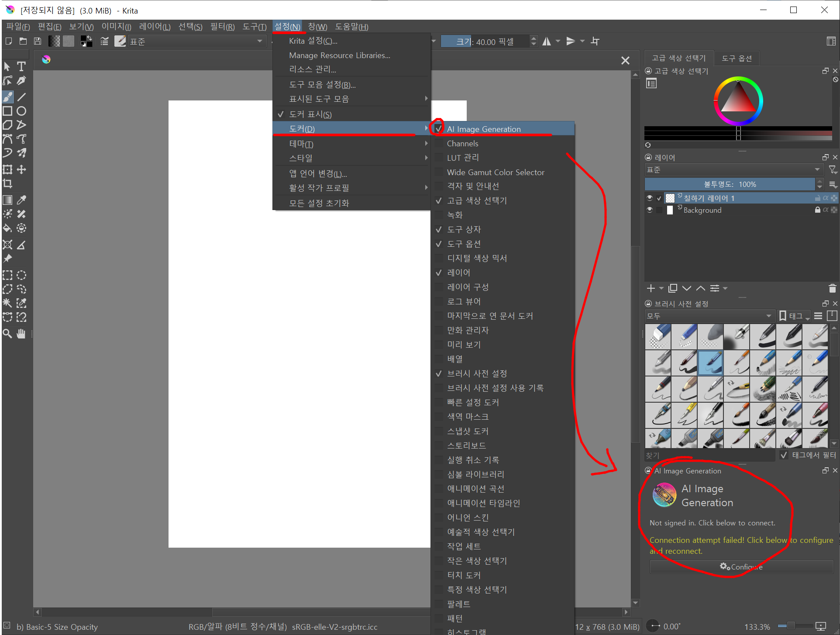Select the Zoom magnifier tool

tap(7, 334)
